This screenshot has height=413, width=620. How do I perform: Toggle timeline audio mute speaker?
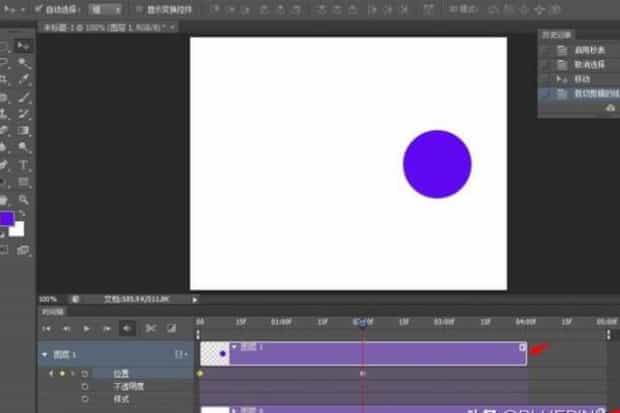tap(127, 328)
